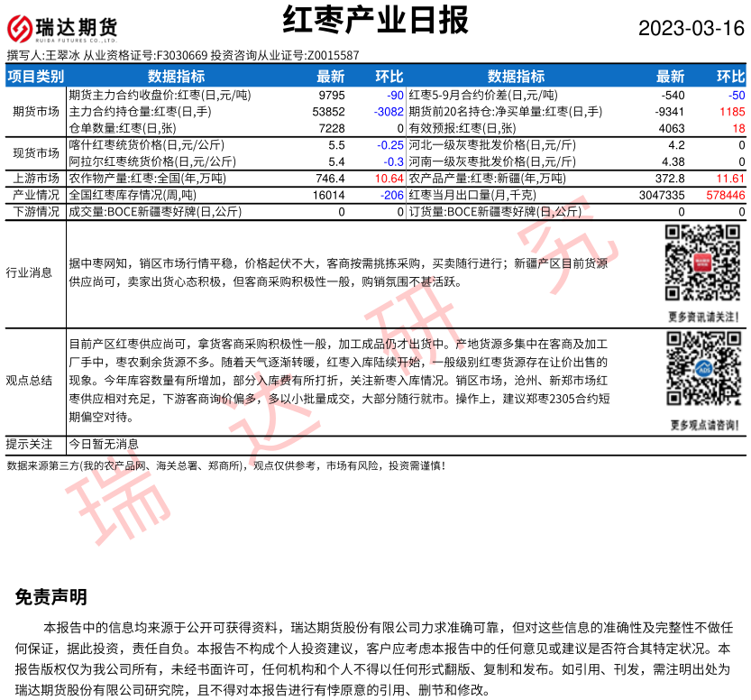Click the 下游情况 category cell
Screen dimensions: 751x700
point(36,211)
